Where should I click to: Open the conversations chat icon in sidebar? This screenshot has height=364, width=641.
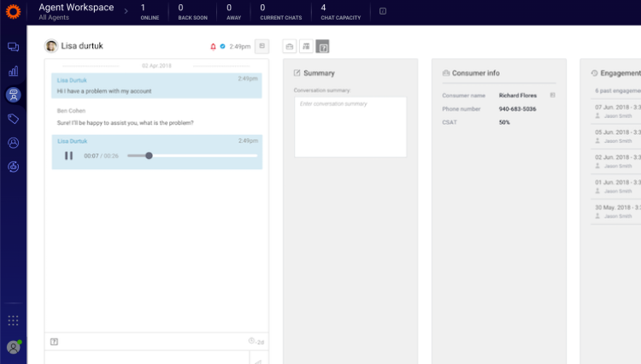tap(13, 47)
